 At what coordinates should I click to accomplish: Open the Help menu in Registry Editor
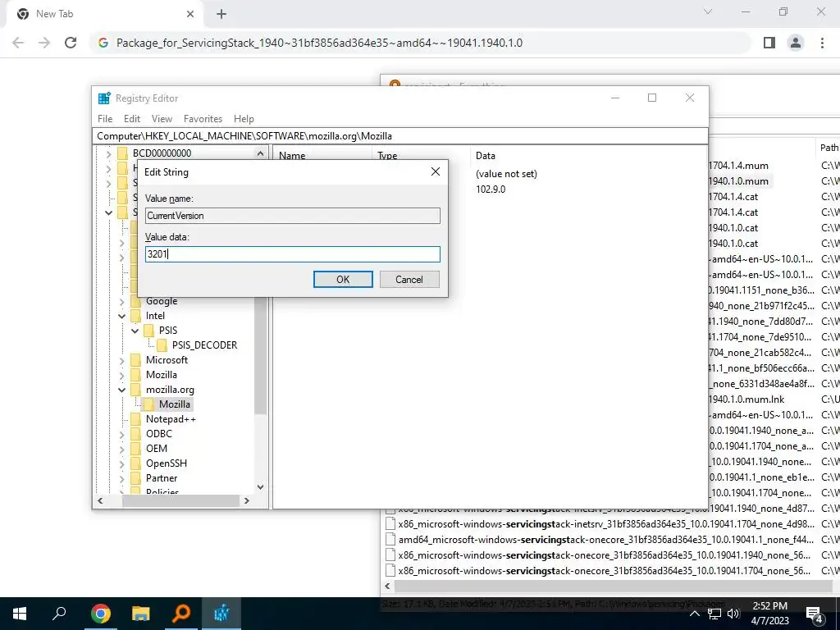click(x=244, y=118)
